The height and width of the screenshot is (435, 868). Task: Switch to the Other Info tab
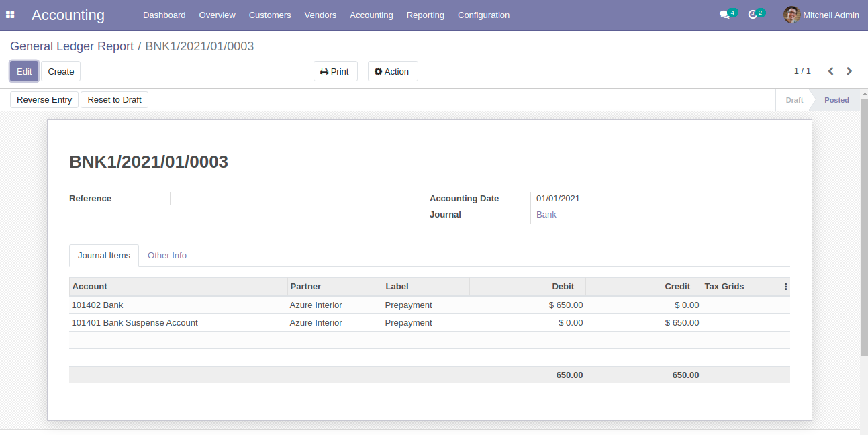tap(167, 256)
